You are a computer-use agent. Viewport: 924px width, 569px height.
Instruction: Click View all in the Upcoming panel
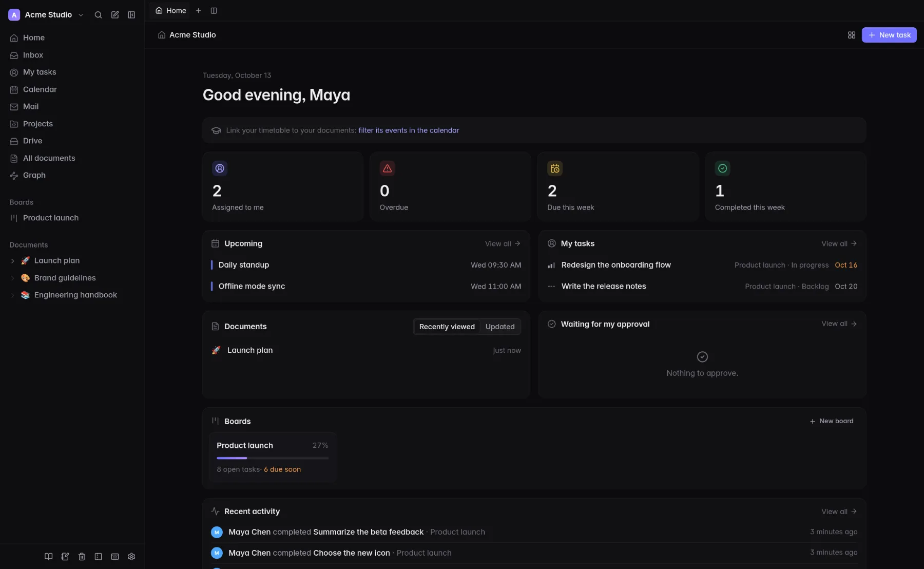coord(503,244)
